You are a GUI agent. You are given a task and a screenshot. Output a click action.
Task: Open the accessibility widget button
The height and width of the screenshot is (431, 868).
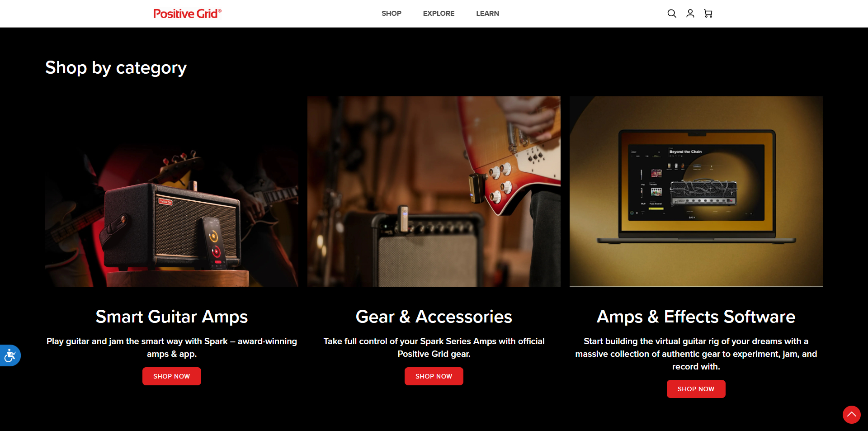[x=10, y=355]
